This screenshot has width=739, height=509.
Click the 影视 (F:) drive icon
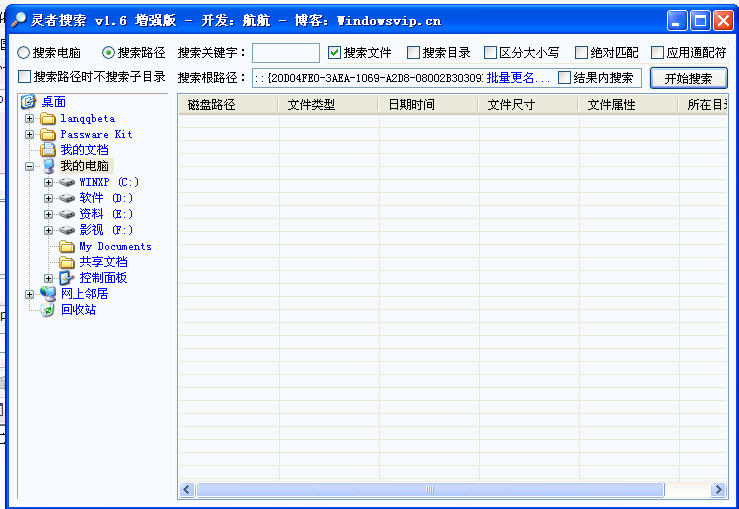click(x=67, y=230)
